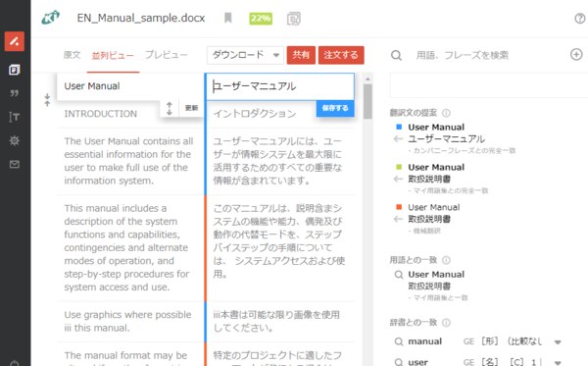Click scrollbar up arrow of segment list

(x=367, y=78)
